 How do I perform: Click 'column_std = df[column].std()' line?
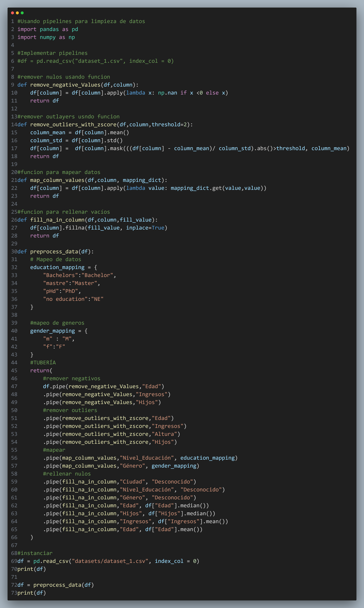click(77, 140)
